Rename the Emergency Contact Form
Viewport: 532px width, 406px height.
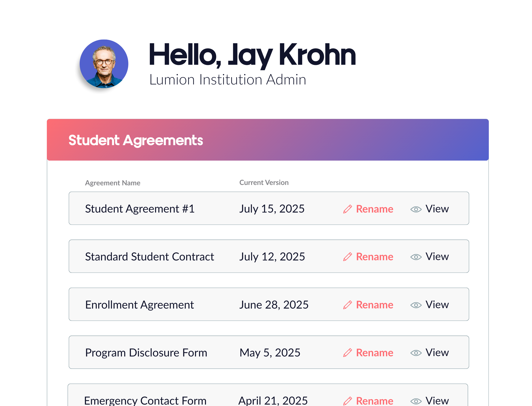coord(374,401)
